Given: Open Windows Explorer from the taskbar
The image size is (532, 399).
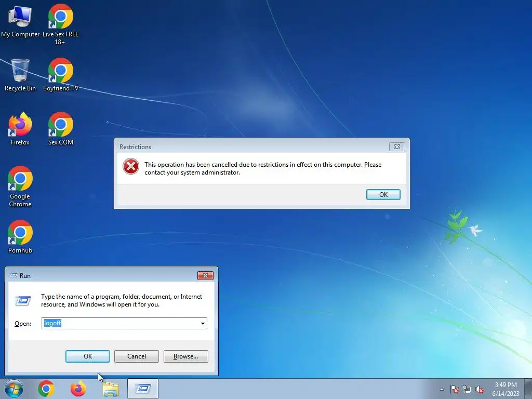Looking at the screenshot, I should (111, 389).
